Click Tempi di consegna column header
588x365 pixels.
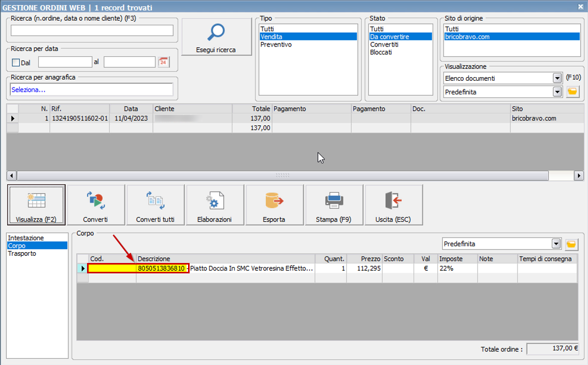pyautogui.click(x=547, y=258)
